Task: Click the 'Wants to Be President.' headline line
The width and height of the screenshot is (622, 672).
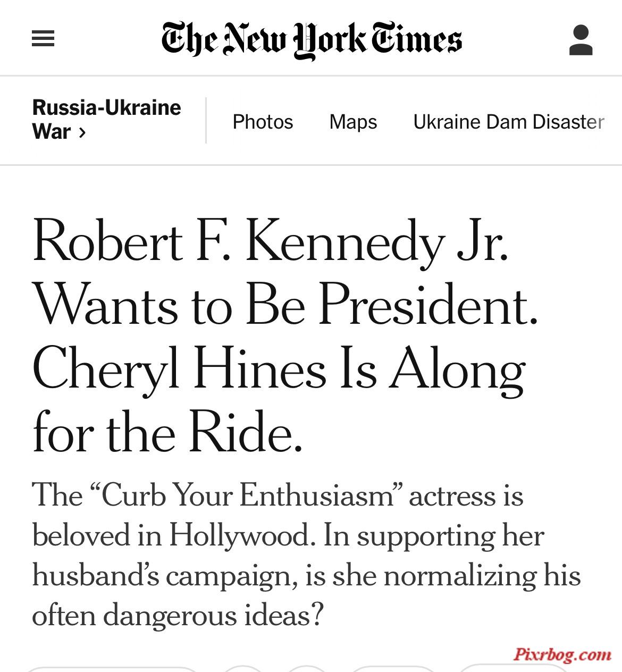Action: point(285,307)
